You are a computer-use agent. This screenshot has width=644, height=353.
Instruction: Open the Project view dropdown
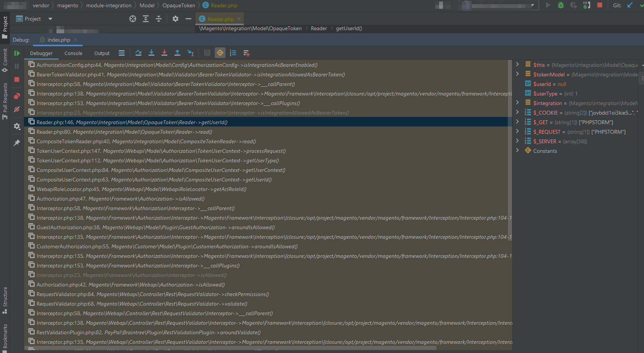pyautogui.click(x=50, y=19)
